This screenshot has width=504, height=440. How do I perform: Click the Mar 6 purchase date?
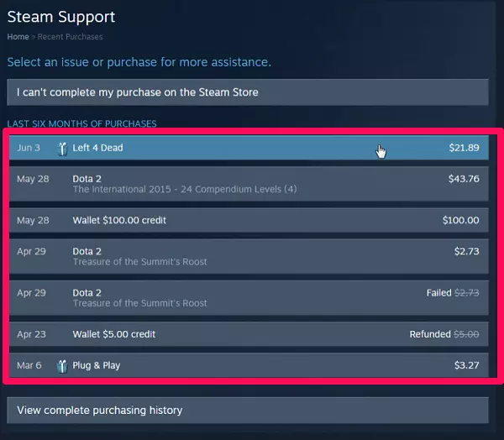(x=29, y=366)
